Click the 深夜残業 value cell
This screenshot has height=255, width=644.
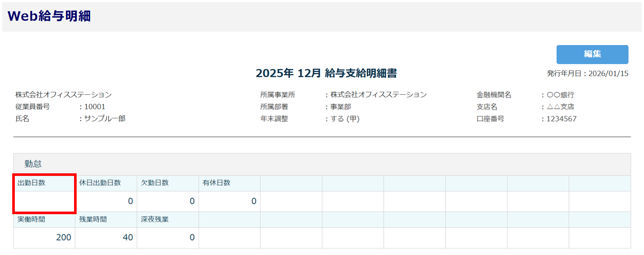pyautogui.click(x=192, y=237)
